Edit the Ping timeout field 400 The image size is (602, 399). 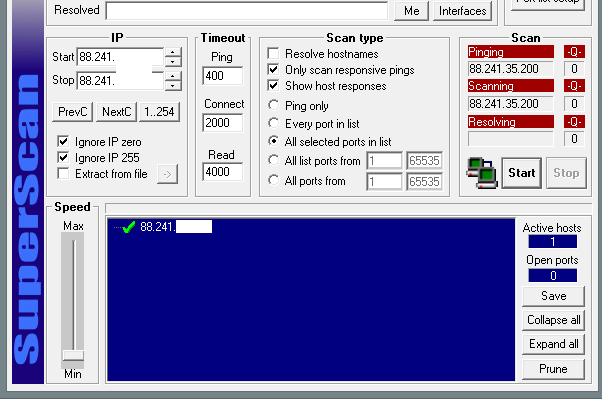coord(223,76)
